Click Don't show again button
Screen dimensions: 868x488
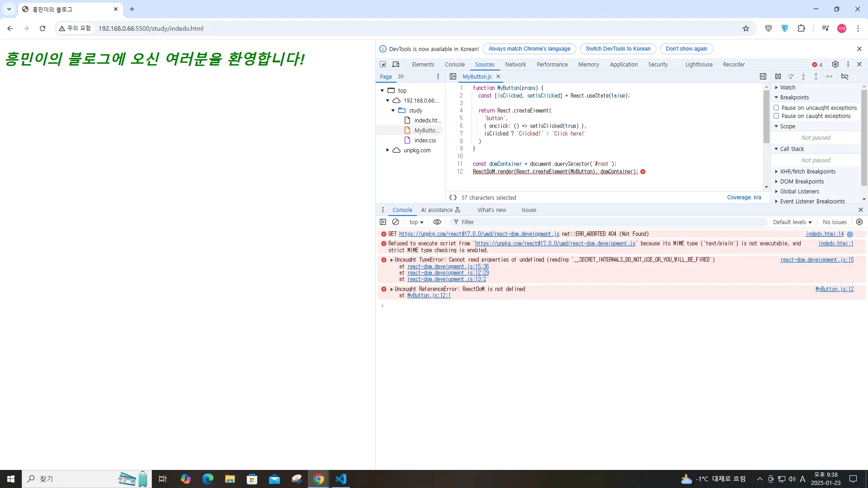686,49
